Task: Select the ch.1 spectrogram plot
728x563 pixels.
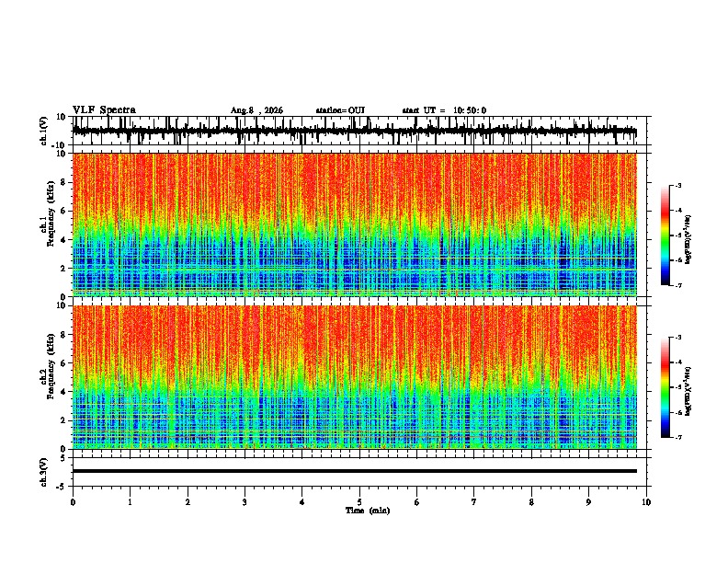Action: [x=355, y=224]
